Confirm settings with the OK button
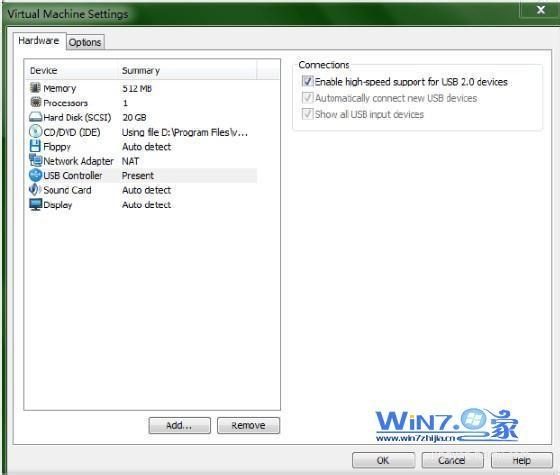Image resolution: width=560 pixels, height=475 pixels. [x=384, y=460]
